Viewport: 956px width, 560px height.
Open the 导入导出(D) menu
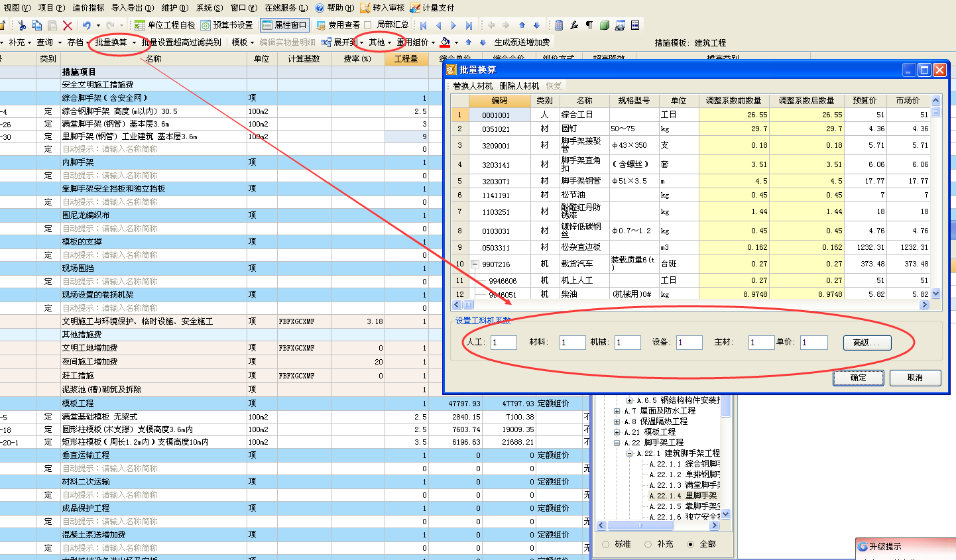point(133,8)
